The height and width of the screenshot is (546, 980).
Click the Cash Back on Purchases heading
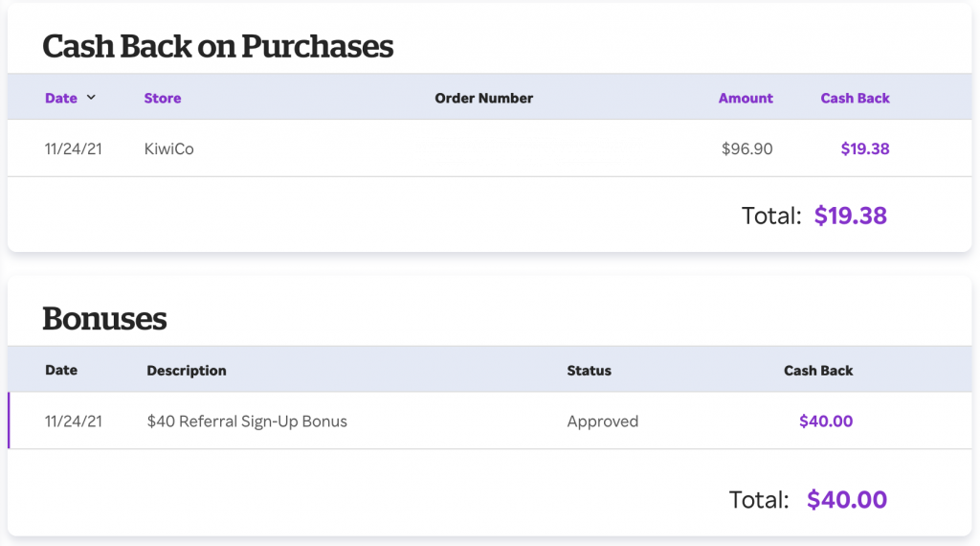point(218,46)
